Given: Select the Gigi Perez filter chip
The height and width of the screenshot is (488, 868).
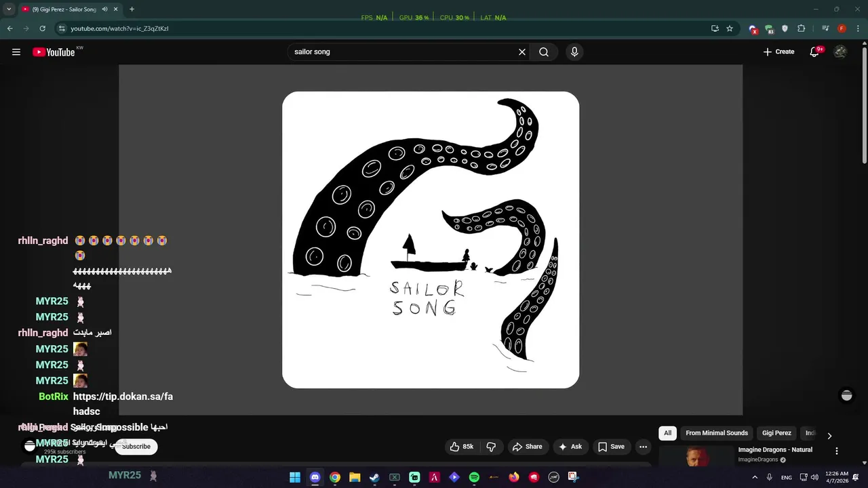Looking at the screenshot, I should tap(776, 433).
